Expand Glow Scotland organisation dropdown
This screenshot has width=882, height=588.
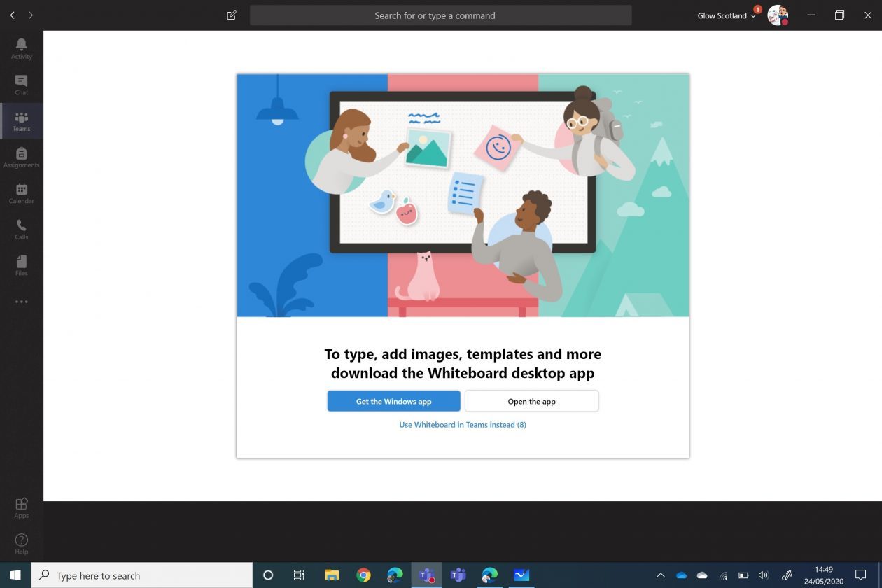727,15
